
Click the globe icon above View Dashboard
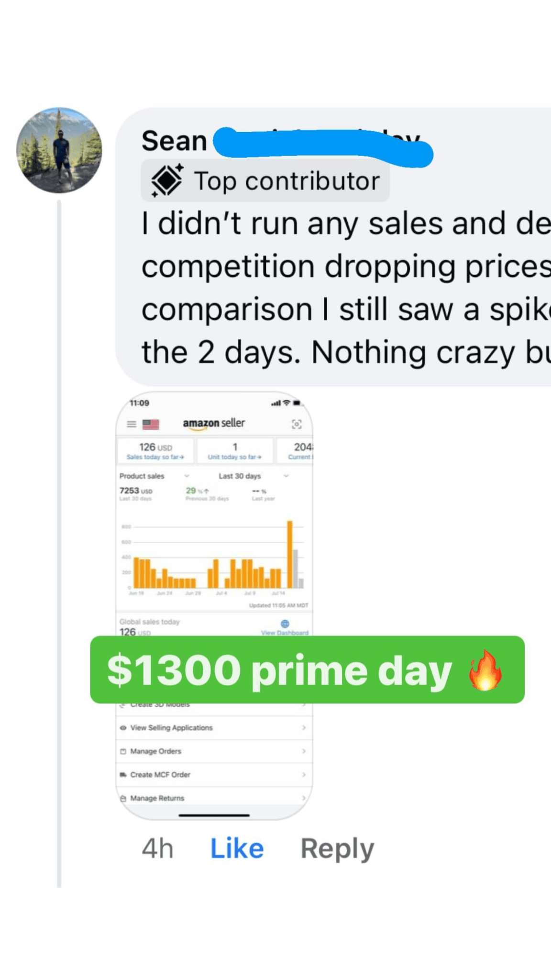[x=285, y=624]
